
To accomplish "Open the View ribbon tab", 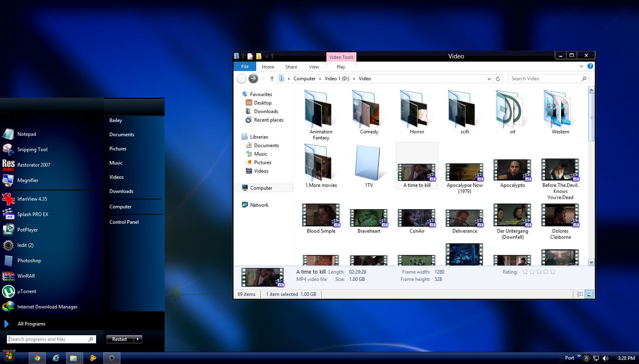I will (314, 67).
